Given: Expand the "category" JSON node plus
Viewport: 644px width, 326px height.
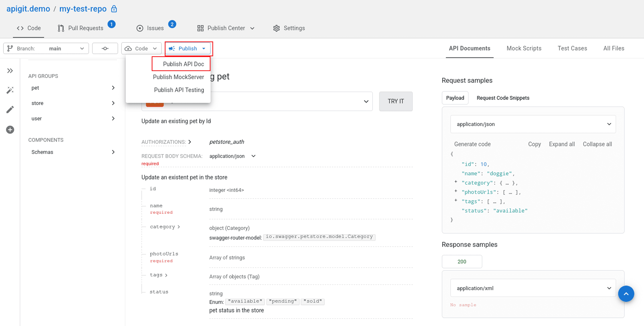Looking at the screenshot, I should click(x=456, y=182).
